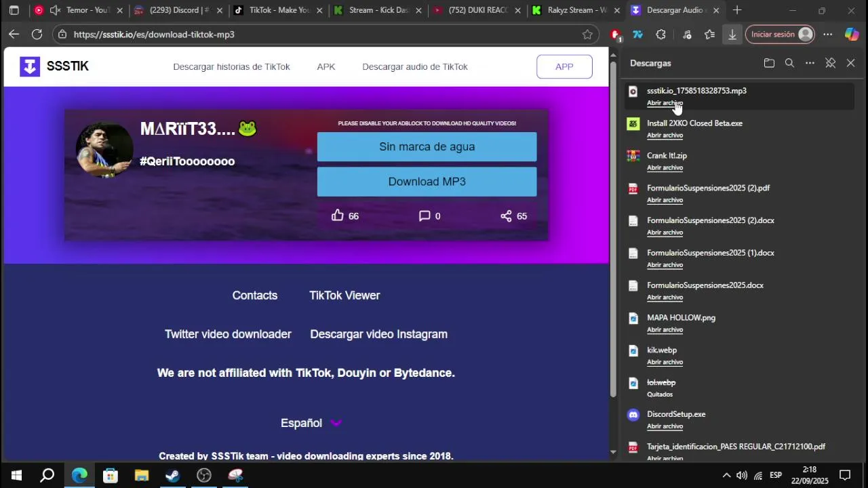Open a new tab with plus button
868x488 pixels.
pyautogui.click(x=737, y=10)
